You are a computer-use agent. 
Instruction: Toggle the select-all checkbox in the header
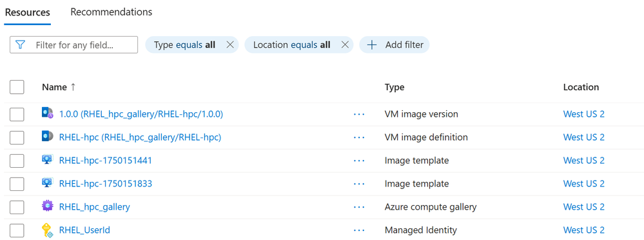pyautogui.click(x=17, y=87)
